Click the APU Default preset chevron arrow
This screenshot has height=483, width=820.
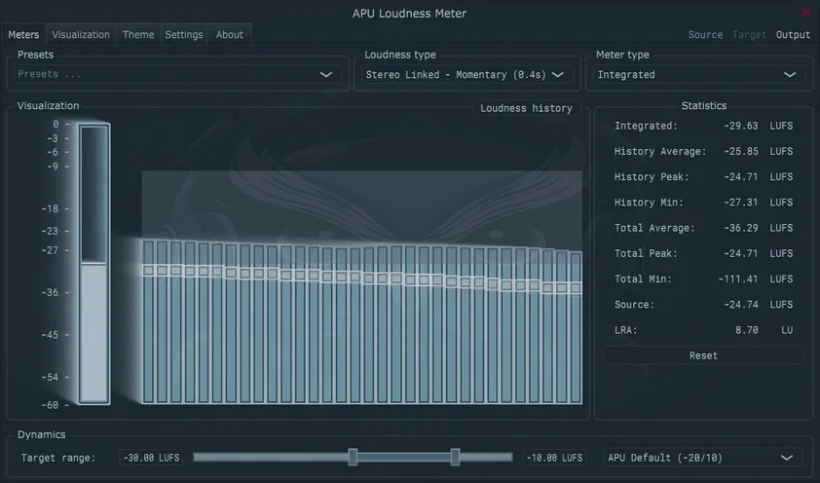point(785,457)
